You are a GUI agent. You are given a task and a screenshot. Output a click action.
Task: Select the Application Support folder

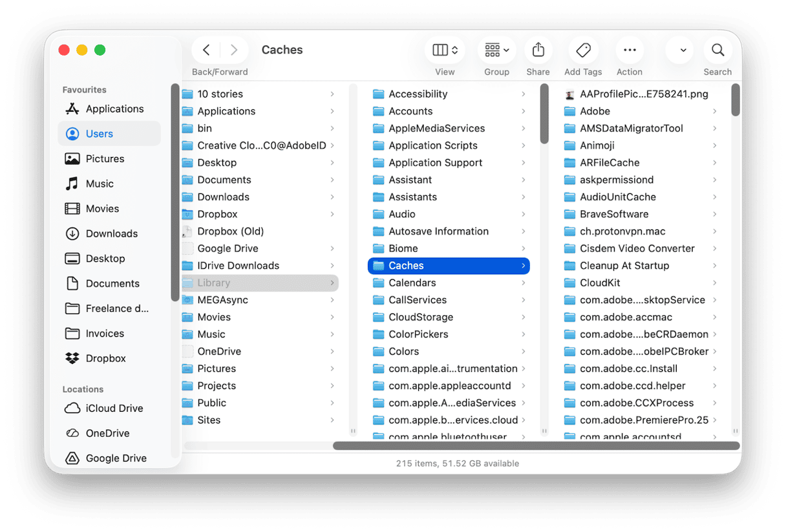(435, 162)
